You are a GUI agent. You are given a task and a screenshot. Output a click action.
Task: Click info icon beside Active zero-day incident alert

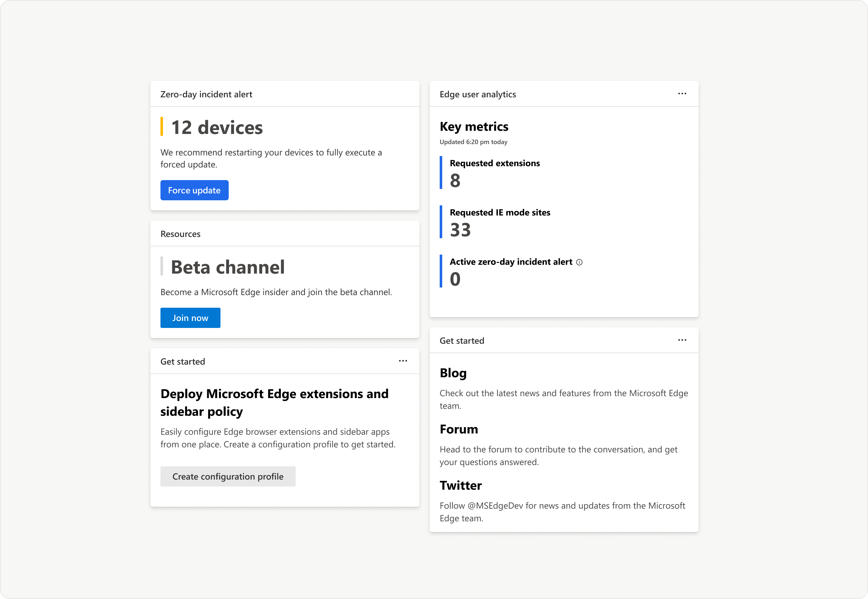click(x=579, y=262)
